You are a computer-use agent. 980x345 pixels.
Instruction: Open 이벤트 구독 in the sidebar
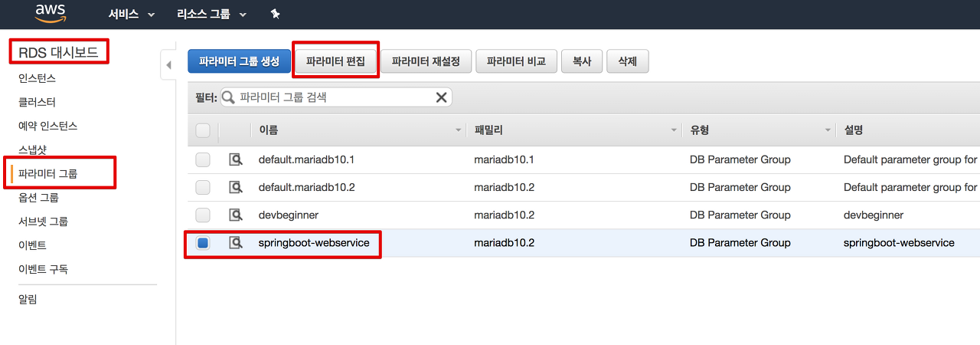point(43,269)
